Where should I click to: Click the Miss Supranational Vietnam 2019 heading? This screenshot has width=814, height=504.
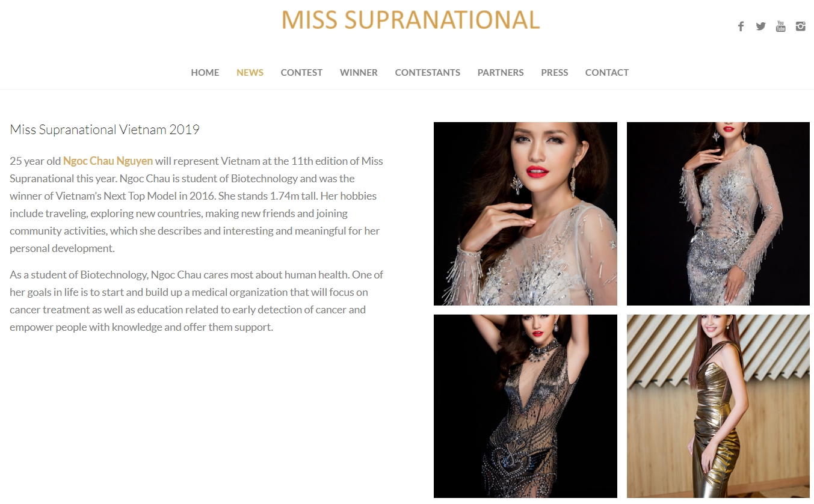[x=105, y=129]
